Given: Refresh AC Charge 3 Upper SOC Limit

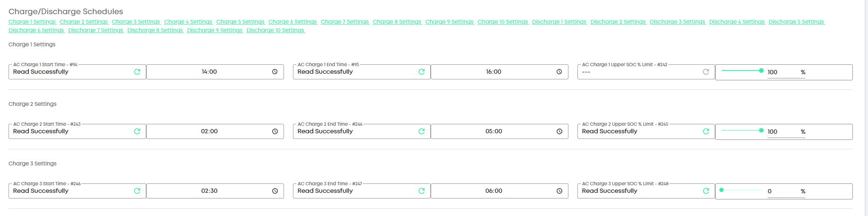Looking at the screenshot, I should pos(706,191).
